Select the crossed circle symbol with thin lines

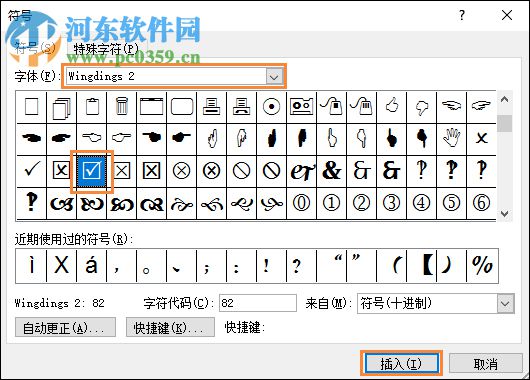point(182,171)
